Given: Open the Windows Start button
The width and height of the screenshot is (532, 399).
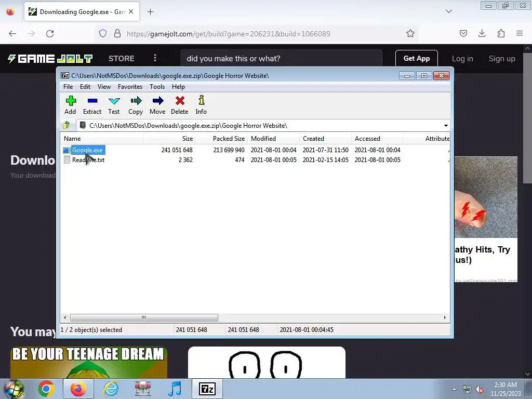Looking at the screenshot, I should point(14,389).
